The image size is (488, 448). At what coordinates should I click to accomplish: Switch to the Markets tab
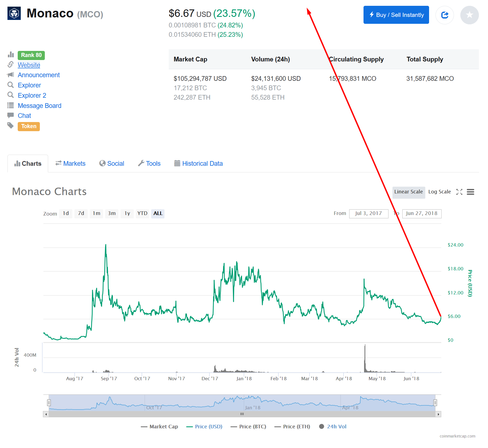[x=71, y=164]
